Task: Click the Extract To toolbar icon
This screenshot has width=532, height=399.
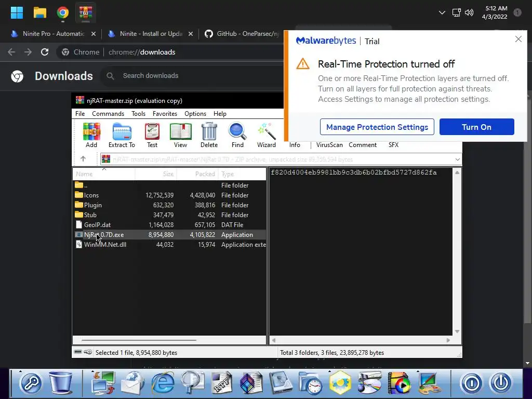Action: 122,136
